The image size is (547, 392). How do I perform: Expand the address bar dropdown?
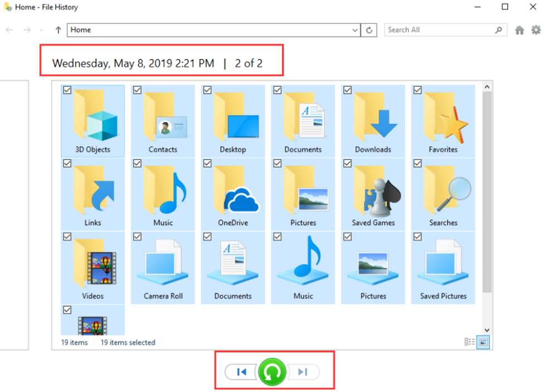355,30
